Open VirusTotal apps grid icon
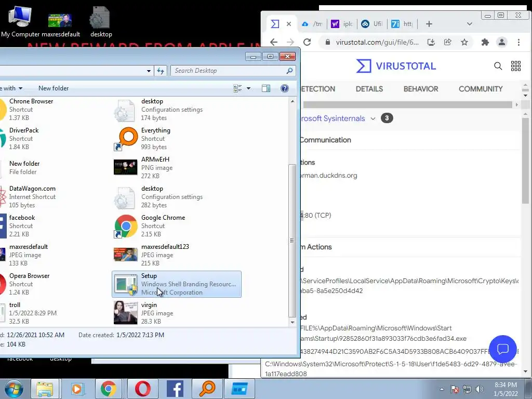532x399 pixels. click(x=516, y=66)
